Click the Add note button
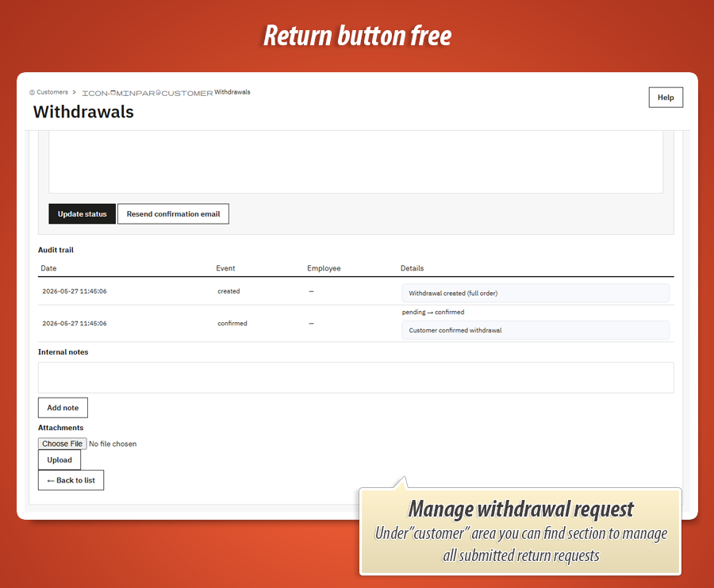 tap(63, 408)
